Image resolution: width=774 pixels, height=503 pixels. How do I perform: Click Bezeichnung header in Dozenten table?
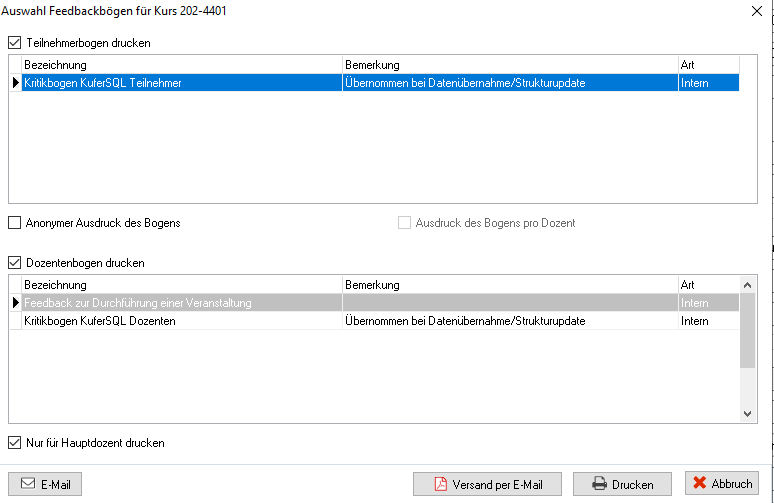click(x=182, y=285)
